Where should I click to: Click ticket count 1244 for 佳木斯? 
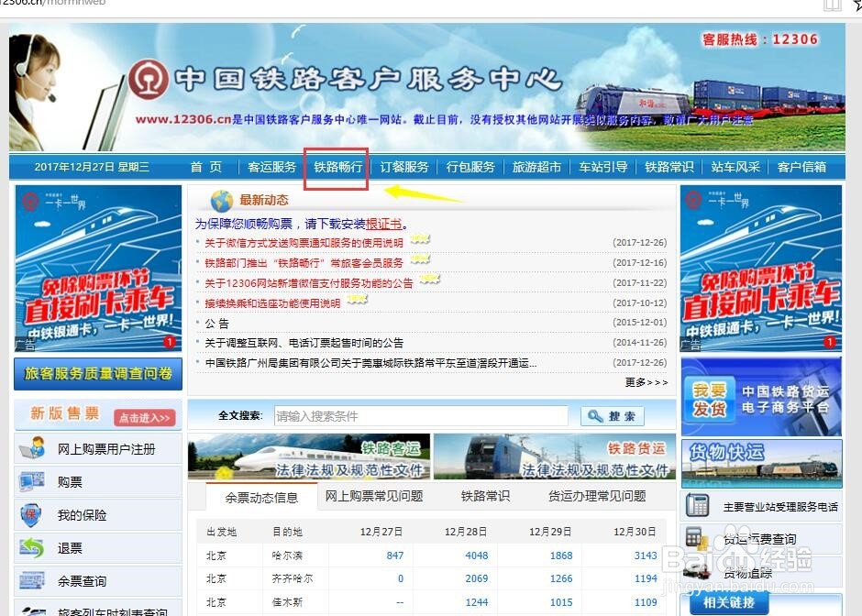476,602
